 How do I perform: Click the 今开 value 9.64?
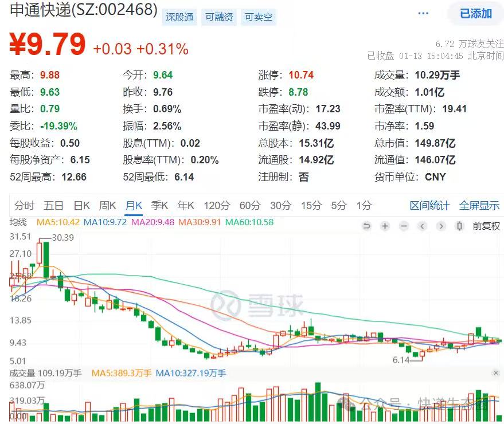tap(163, 75)
